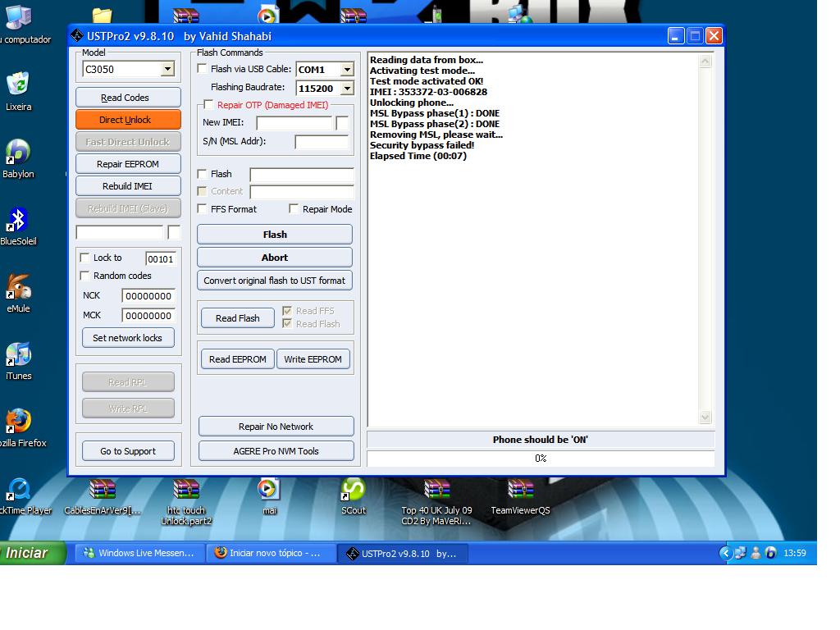840x630 pixels.
Task: Click the Read EEPROM button
Action: point(237,359)
